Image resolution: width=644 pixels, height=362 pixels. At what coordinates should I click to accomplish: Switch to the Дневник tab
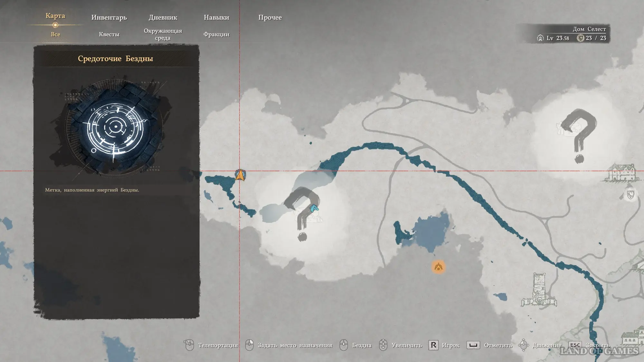163,17
